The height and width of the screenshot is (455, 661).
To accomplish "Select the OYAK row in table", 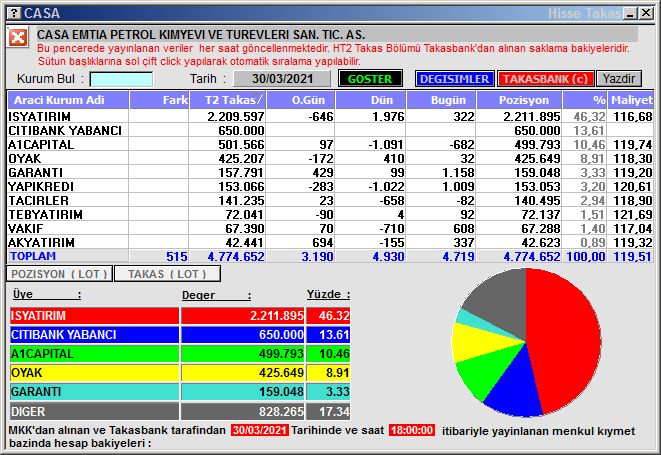I will 330,159.
